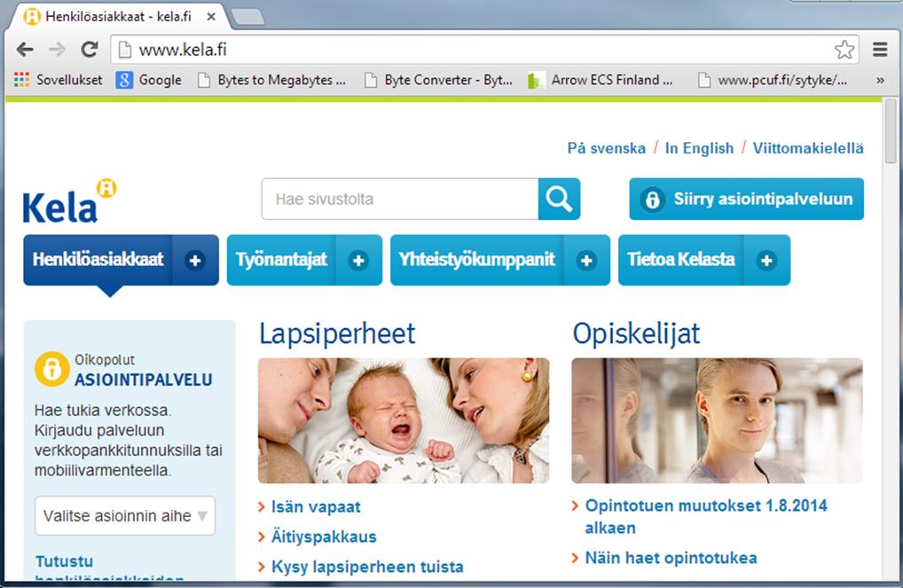The height and width of the screenshot is (588, 903).
Task: Open Näin haet opintotukea link
Action: [x=671, y=558]
